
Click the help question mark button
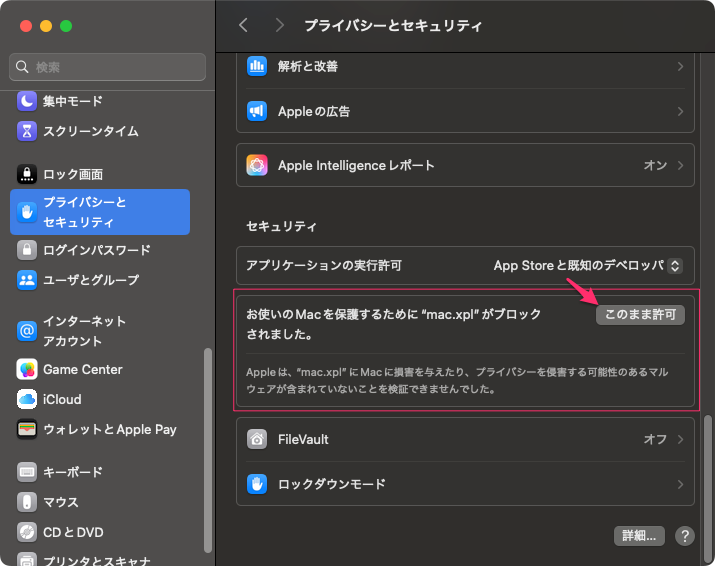click(x=685, y=536)
